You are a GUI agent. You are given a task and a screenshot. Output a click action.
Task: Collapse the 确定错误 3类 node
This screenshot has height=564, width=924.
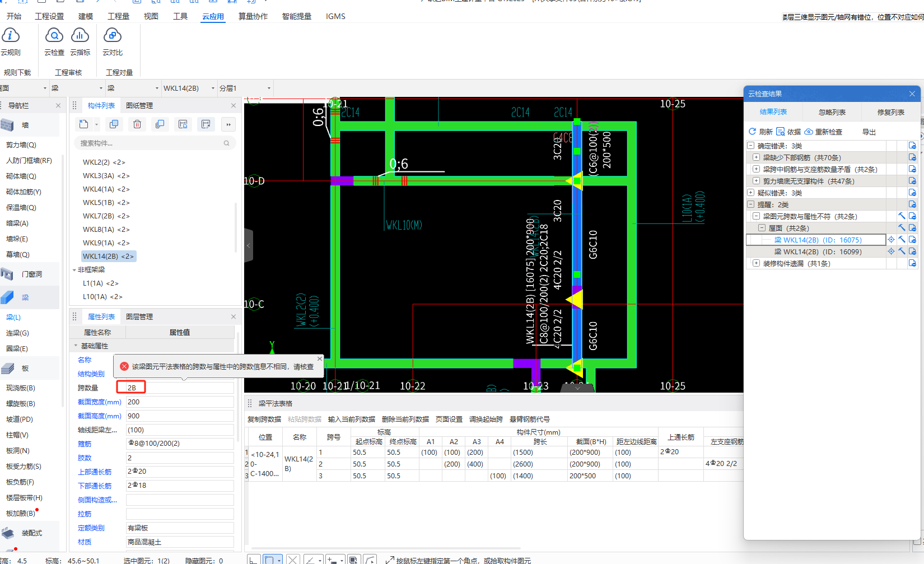coord(750,146)
